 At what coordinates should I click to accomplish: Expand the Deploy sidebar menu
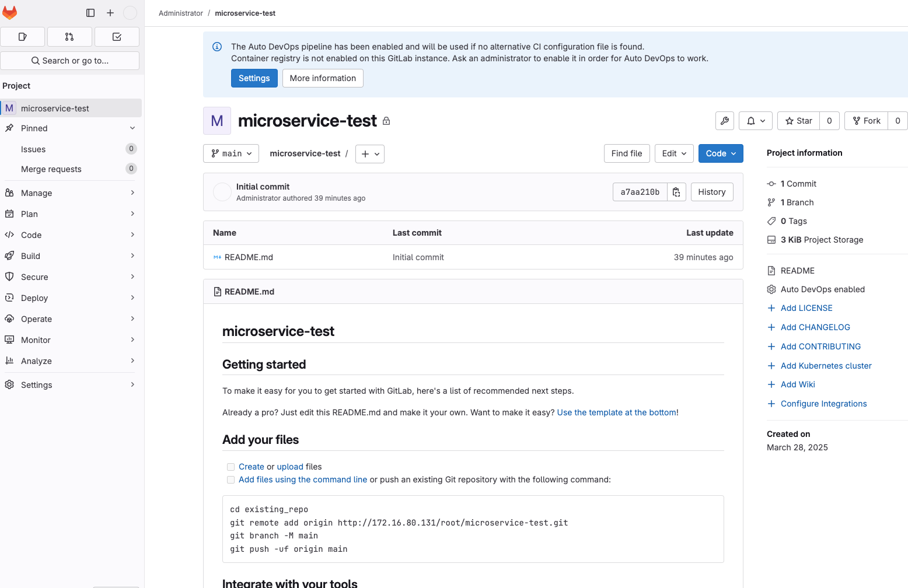[x=71, y=298]
